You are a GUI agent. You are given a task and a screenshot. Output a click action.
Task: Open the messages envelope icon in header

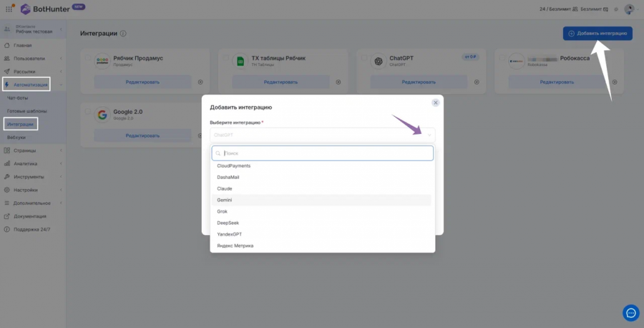(606, 9)
